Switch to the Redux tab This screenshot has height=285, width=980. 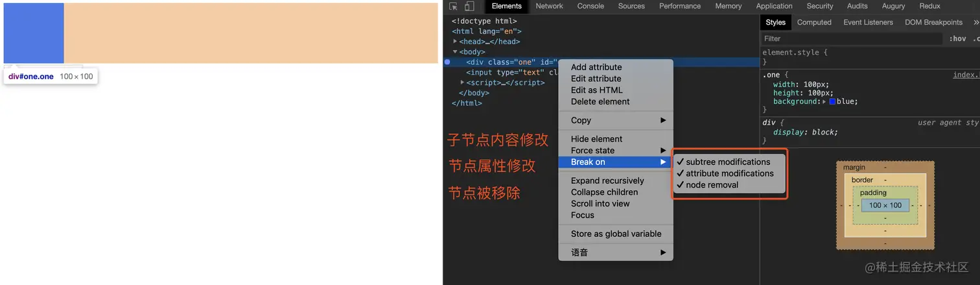pos(929,6)
